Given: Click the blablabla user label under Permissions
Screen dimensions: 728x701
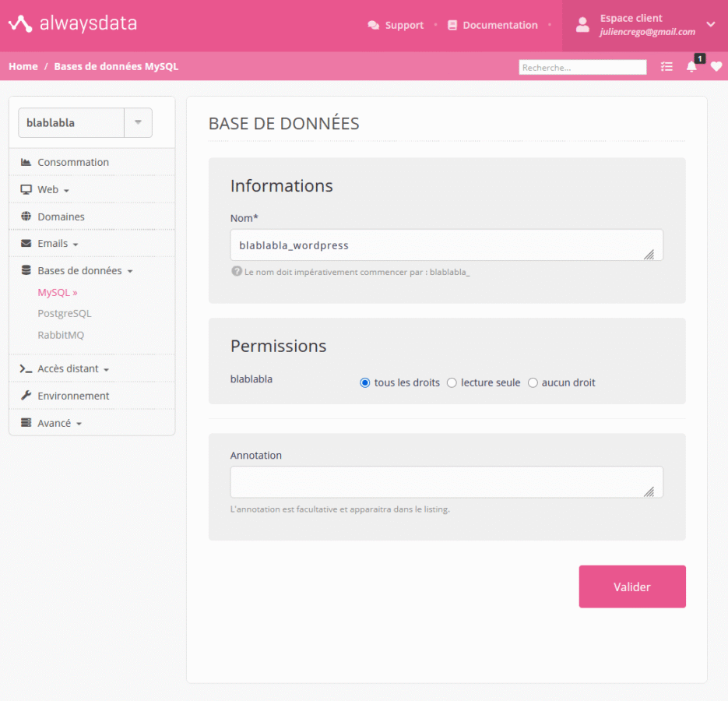Looking at the screenshot, I should coord(251,379).
